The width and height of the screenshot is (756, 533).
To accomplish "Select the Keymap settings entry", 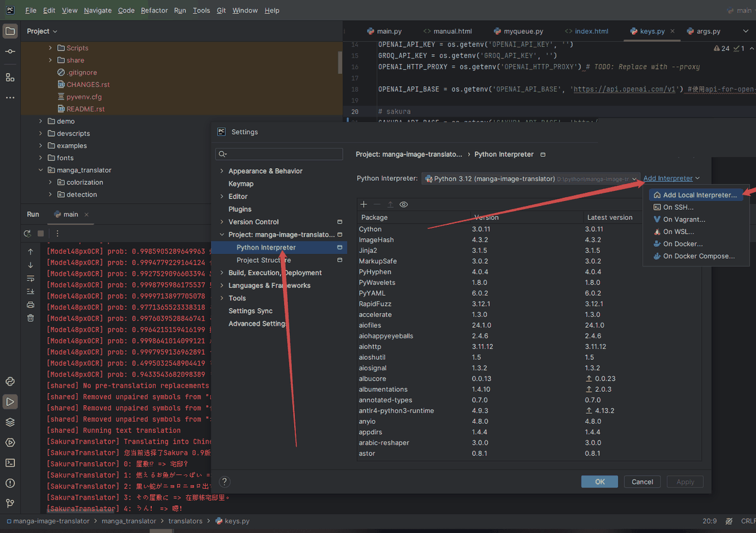I will point(241,184).
